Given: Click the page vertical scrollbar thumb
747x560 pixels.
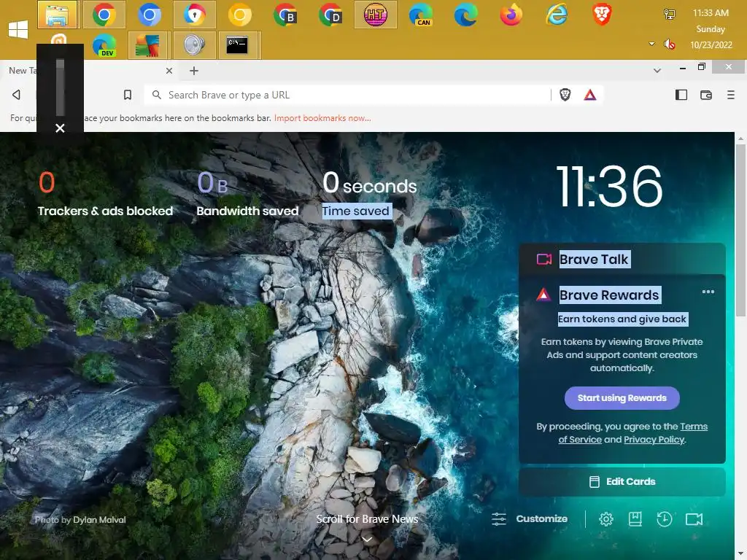Looking at the screenshot, I should coord(740,230).
